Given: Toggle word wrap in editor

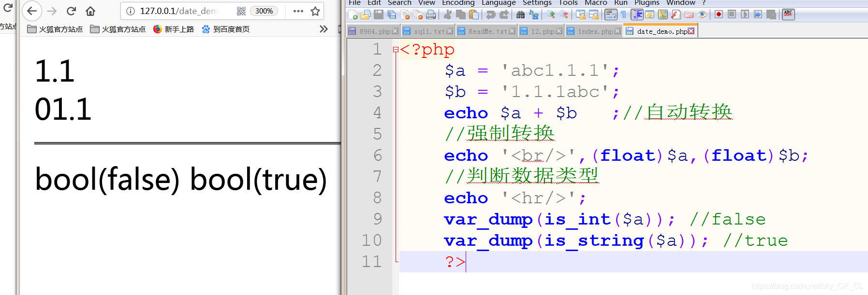Looking at the screenshot, I should [x=611, y=14].
